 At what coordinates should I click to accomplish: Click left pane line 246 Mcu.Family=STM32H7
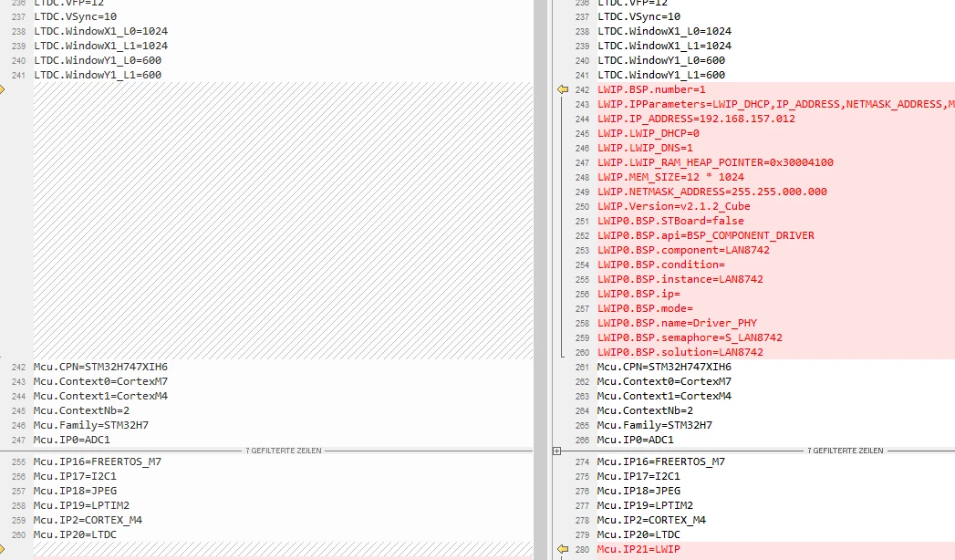coord(91,426)
